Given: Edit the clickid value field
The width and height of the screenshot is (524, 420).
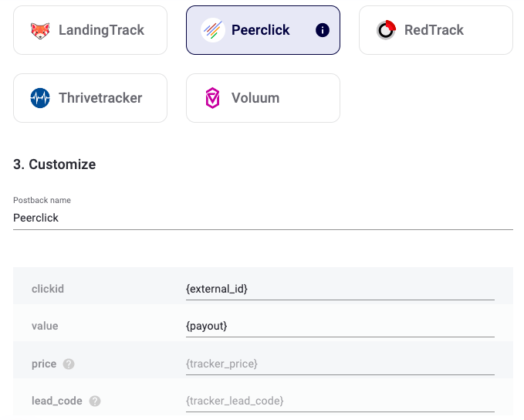Looking at the screenshot, I should click(340, 289).
